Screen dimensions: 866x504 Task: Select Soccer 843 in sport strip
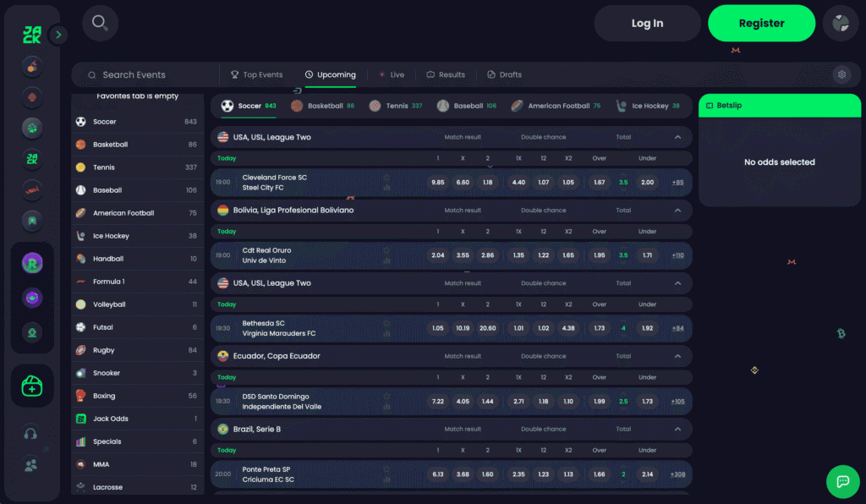point(249,106)
